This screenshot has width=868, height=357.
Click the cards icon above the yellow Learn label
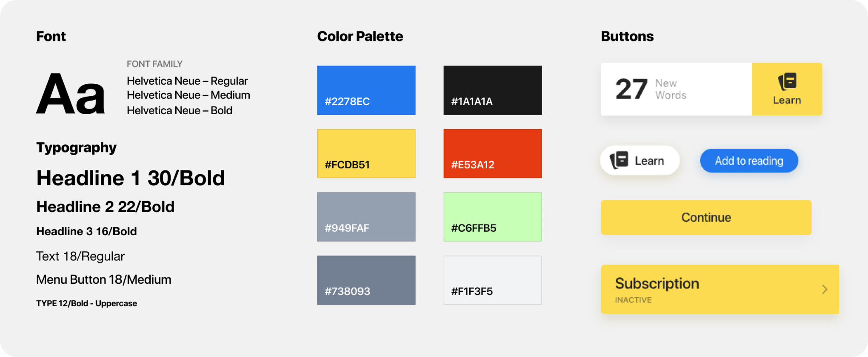[787, 81]
